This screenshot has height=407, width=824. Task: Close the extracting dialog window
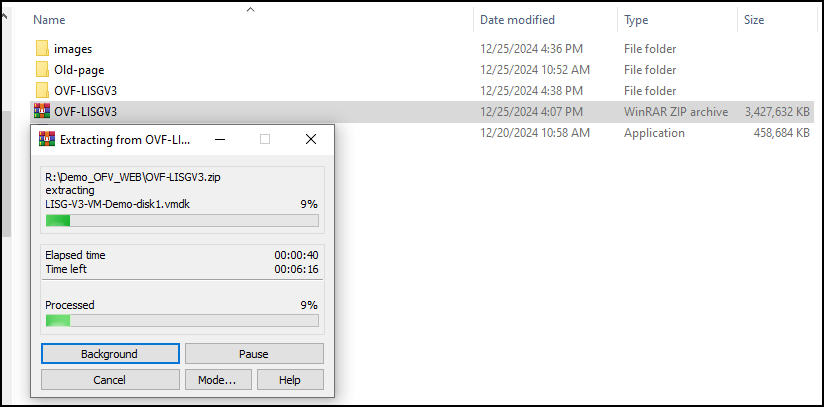[310, 139]
